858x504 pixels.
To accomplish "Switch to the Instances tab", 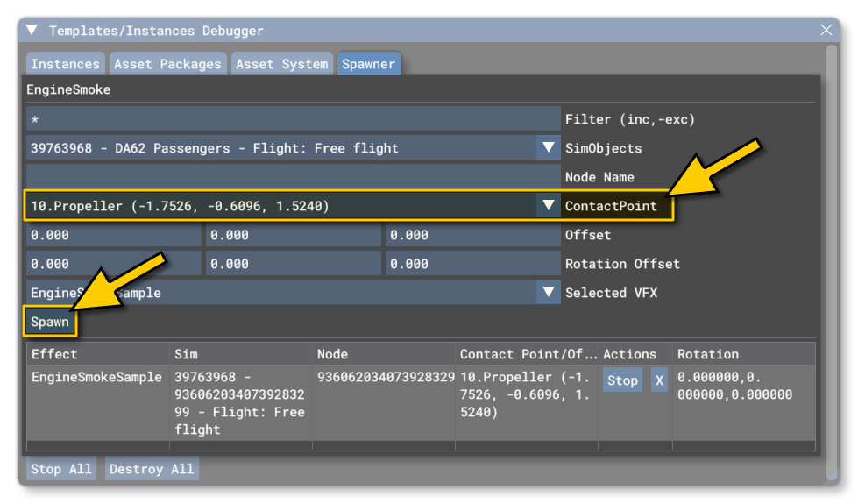I will (x=65, y=64).
